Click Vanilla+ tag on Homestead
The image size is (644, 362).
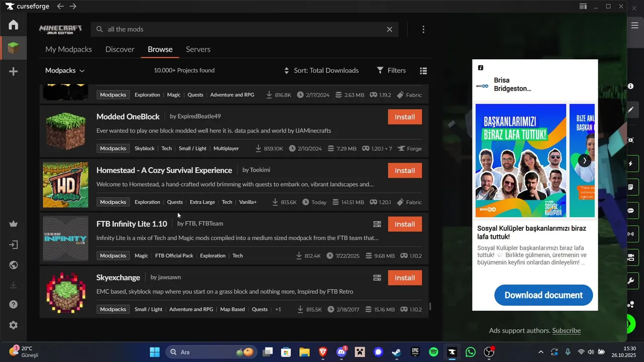(x=248, y=202)
